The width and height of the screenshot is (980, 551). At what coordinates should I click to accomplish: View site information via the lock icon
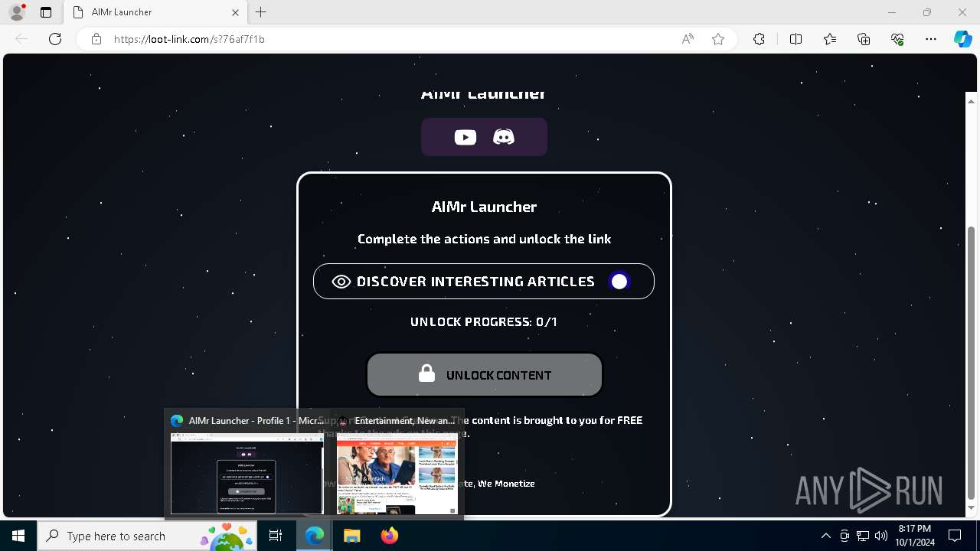coord(96,39)
